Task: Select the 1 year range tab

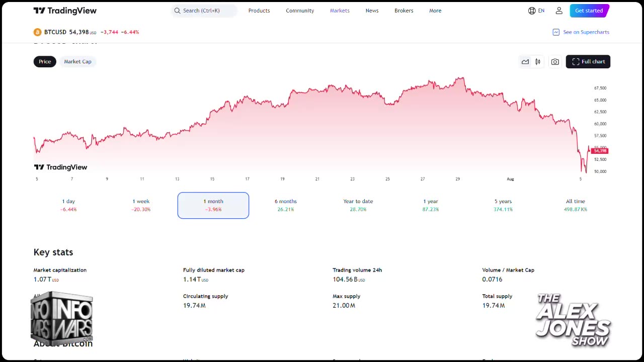Action: 431,205
